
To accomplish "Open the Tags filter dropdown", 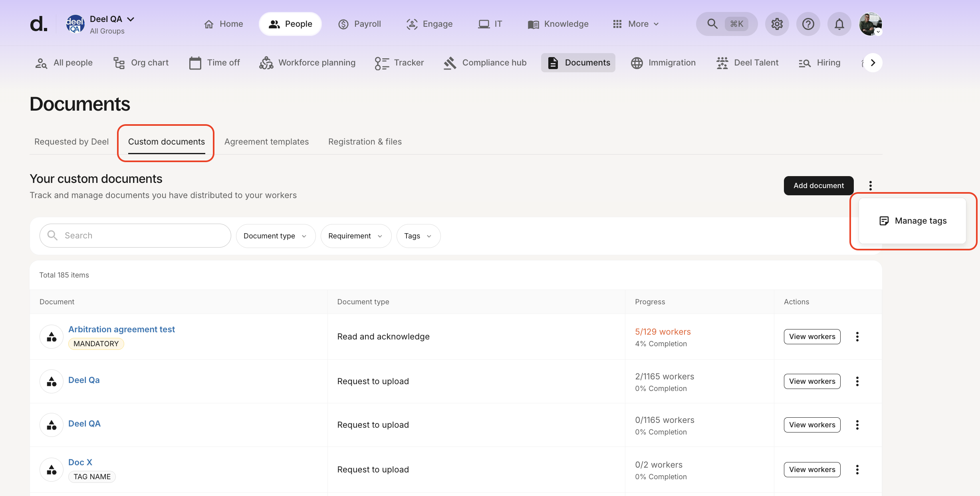I will tap(418, 236).
